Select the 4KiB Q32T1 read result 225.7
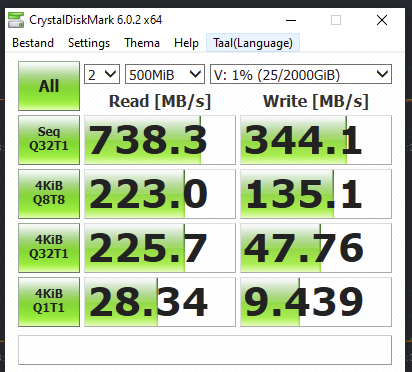 (x=160, y=248)
